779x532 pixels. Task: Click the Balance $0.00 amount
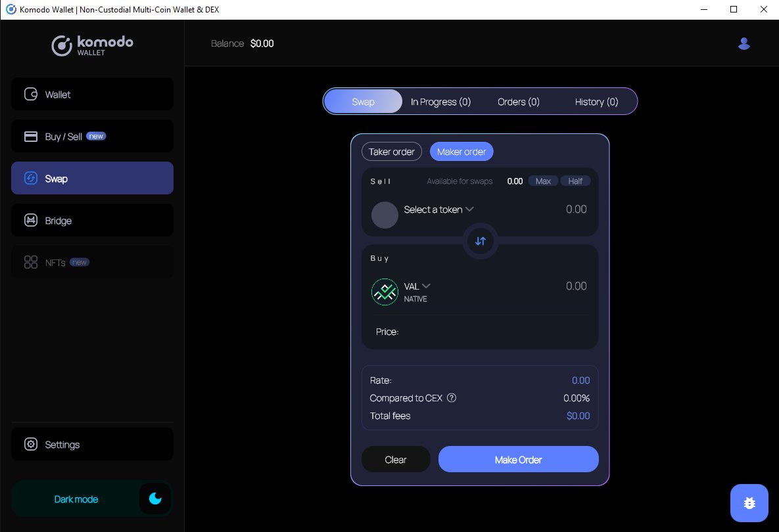pyautogui.click(x=262, y=43)
